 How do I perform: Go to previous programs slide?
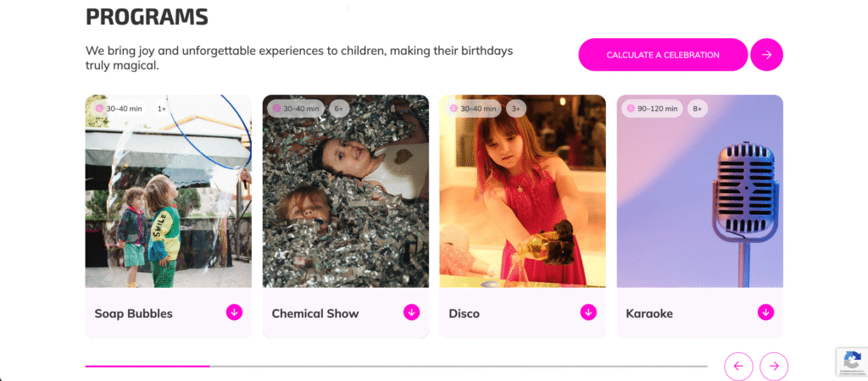coord(738,366)
